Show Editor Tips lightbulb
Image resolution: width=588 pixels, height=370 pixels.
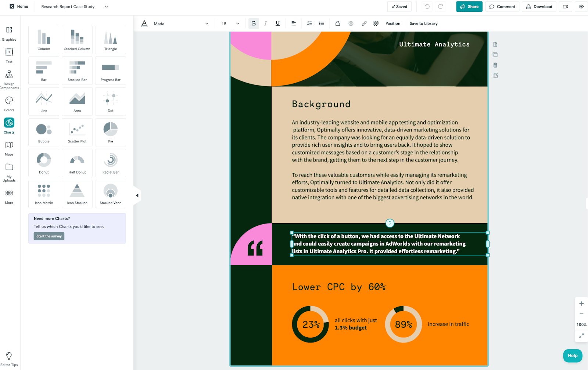(9, 359)
